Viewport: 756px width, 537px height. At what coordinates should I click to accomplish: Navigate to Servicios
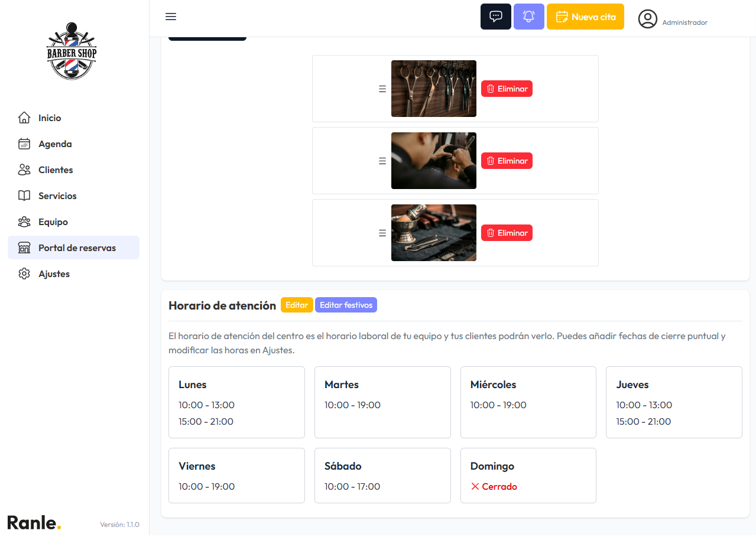click(57, 196)
